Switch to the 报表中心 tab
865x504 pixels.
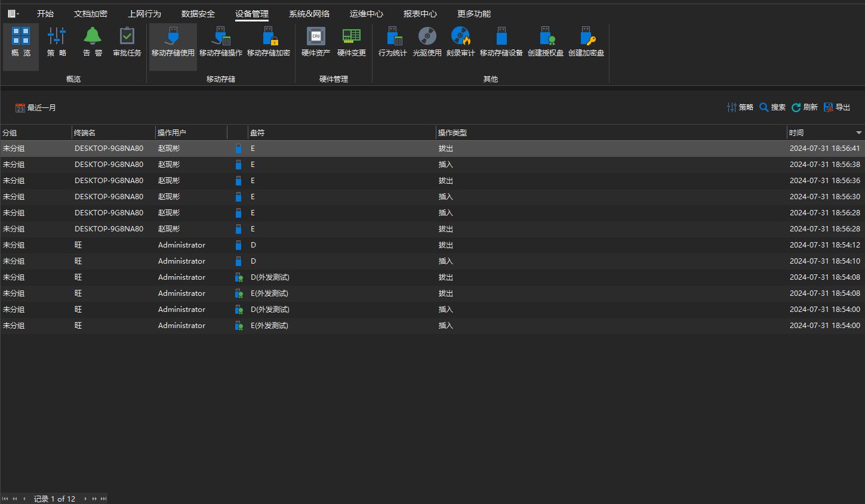[420, 14]
